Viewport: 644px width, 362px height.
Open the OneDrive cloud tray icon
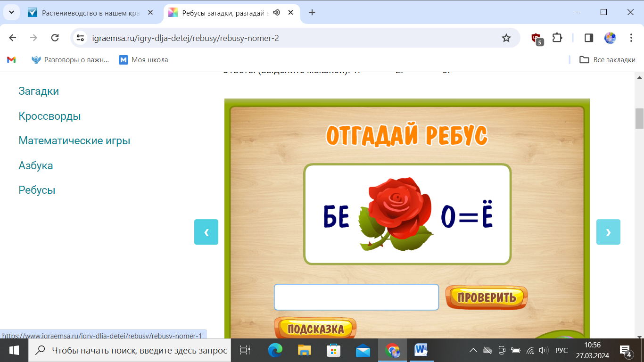[x=487, y=350]
